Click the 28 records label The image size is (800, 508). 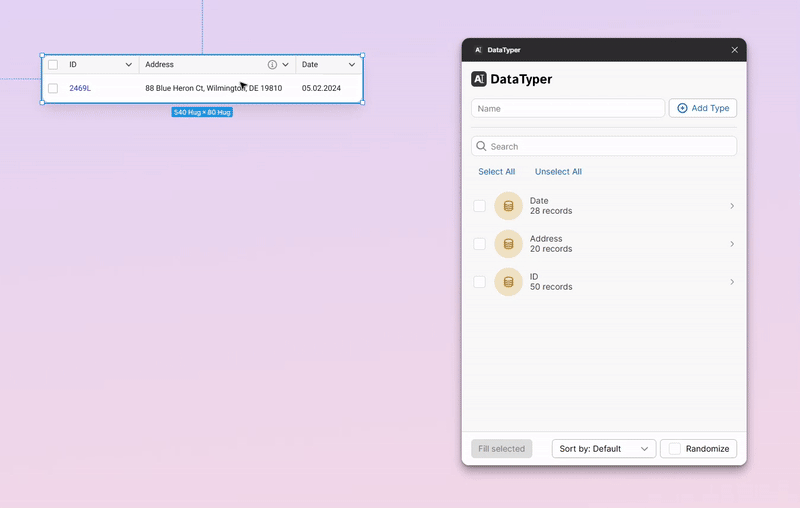[551, 211]
